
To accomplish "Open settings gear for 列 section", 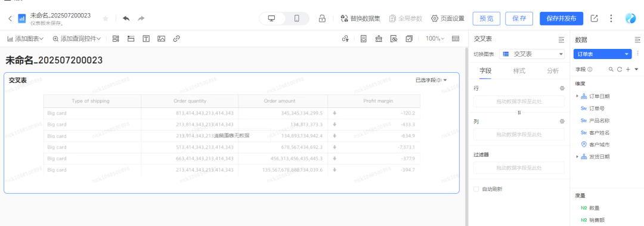I will [562, 121].
